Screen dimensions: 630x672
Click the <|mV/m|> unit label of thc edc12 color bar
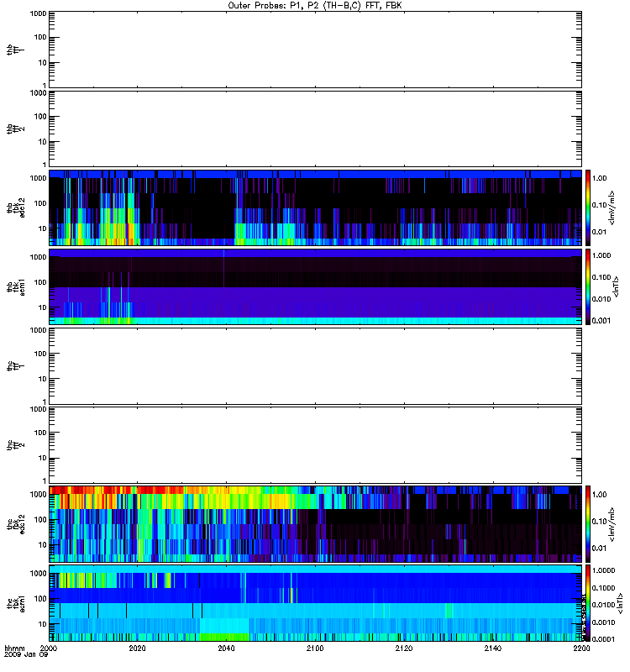pos(612,523)
